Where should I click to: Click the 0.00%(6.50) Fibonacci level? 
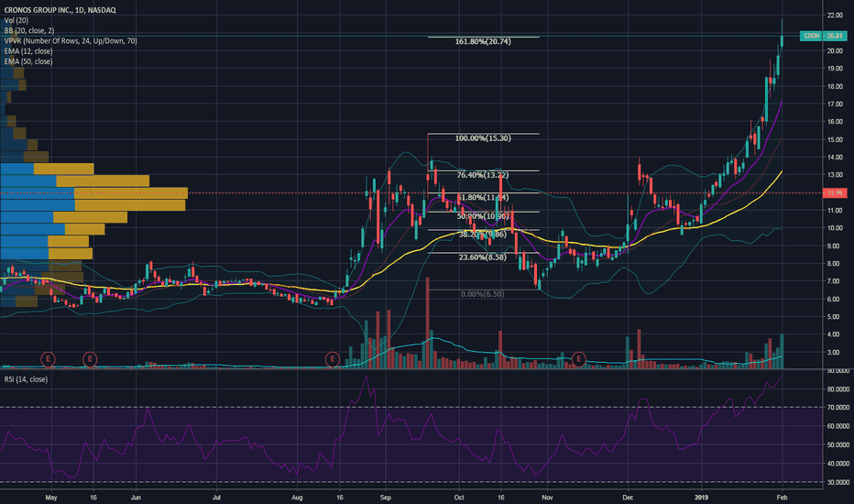click(x=482, y=294)
